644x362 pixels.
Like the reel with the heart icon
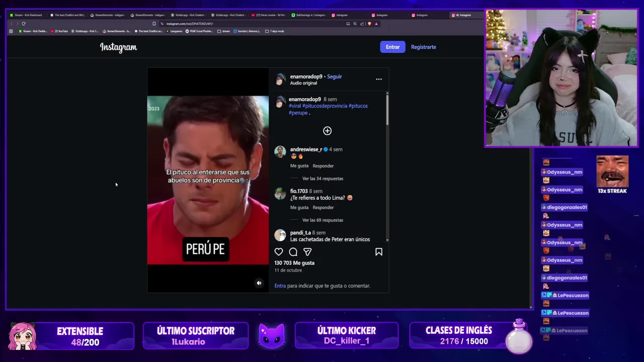coord(279,252)
